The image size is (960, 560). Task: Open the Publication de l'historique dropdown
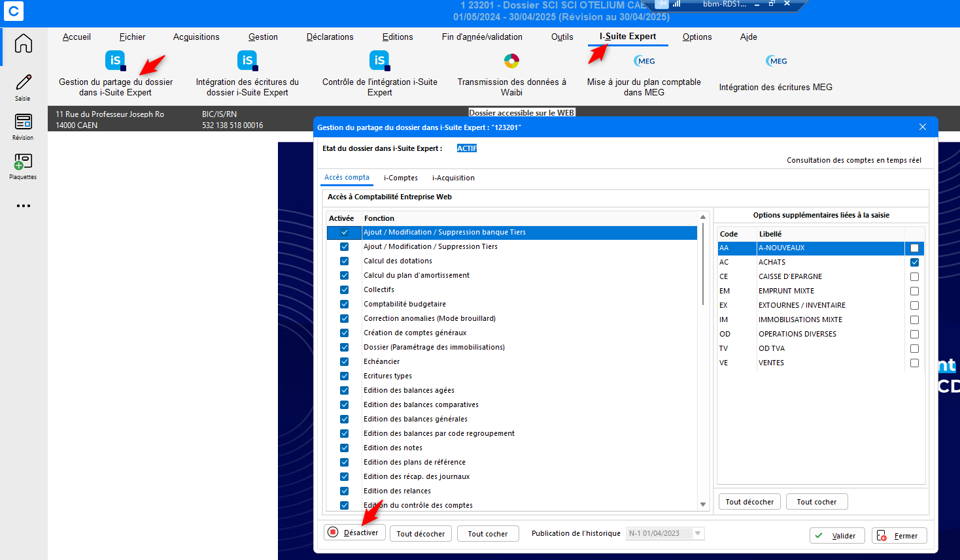pos(698,533)
